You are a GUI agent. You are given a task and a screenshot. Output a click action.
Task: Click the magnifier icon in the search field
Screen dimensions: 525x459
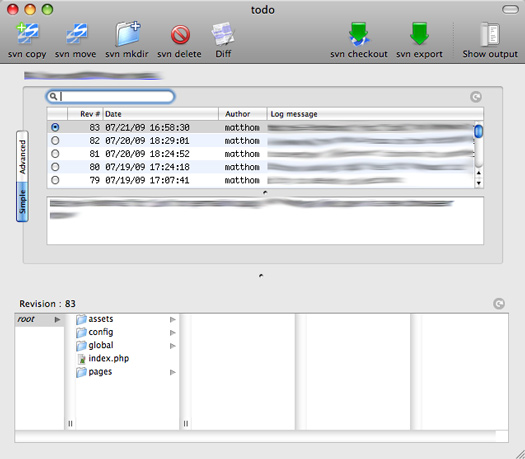pyautogui.click(x=53, y=96)
